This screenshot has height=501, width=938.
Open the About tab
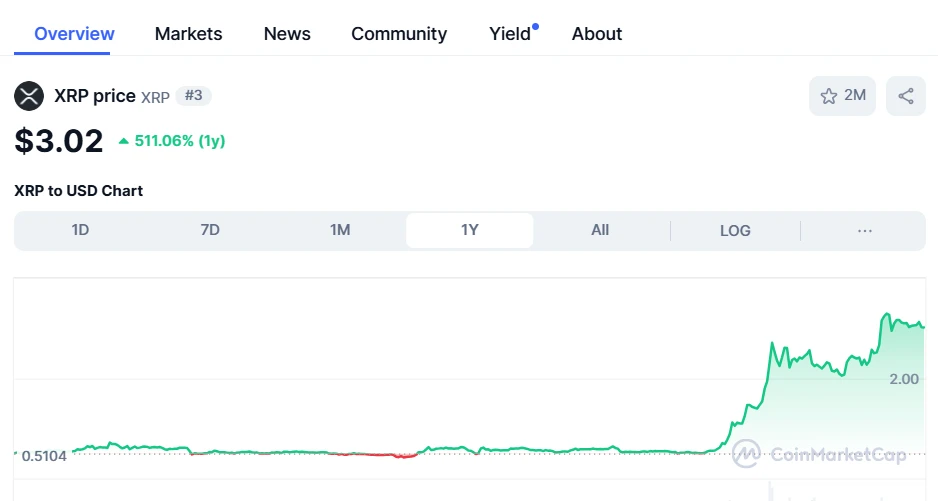click(x=597, y=34)
